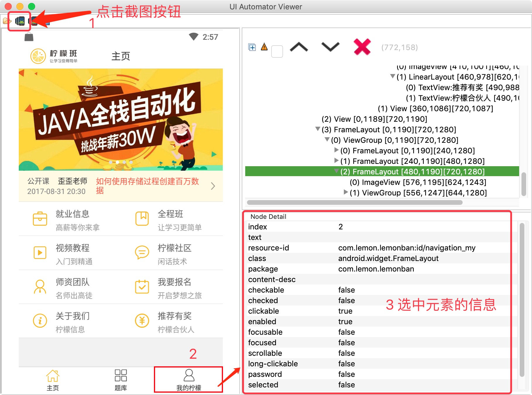Image resolution: width=532 pixels, height=395 pixels.
Task: Click the up chevron previous-result arrow
Action: (299, 47)
